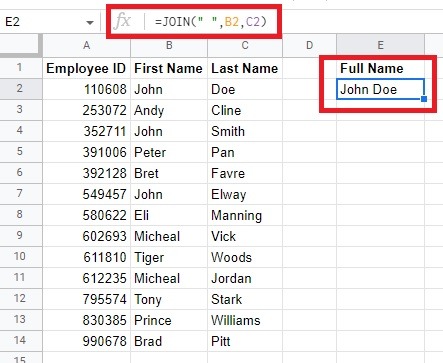Viewport: 443px width, 363px height.
Task: Click cell with ID 611810
Action: click(x=87, y=257)
